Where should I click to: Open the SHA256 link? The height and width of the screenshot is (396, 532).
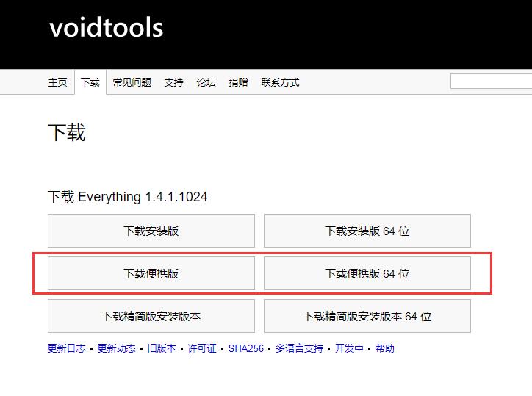coord(245,348)
